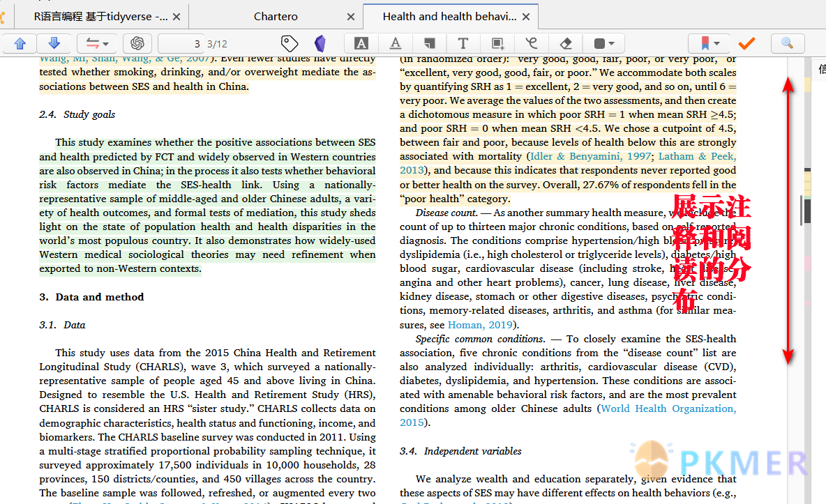Viewport: 826px width, 504px height.
Task: Select the Health and health behavi... tab
Action: pyautogui.click(x=449, y=17)
